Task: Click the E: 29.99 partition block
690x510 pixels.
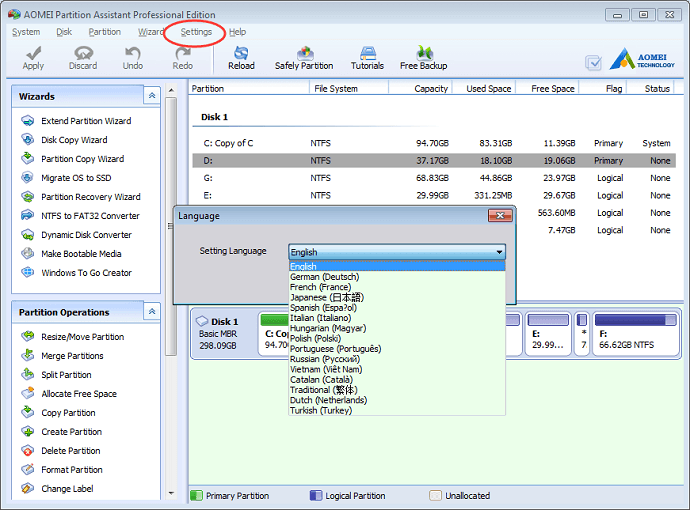Action: click(x=548, y=334)
